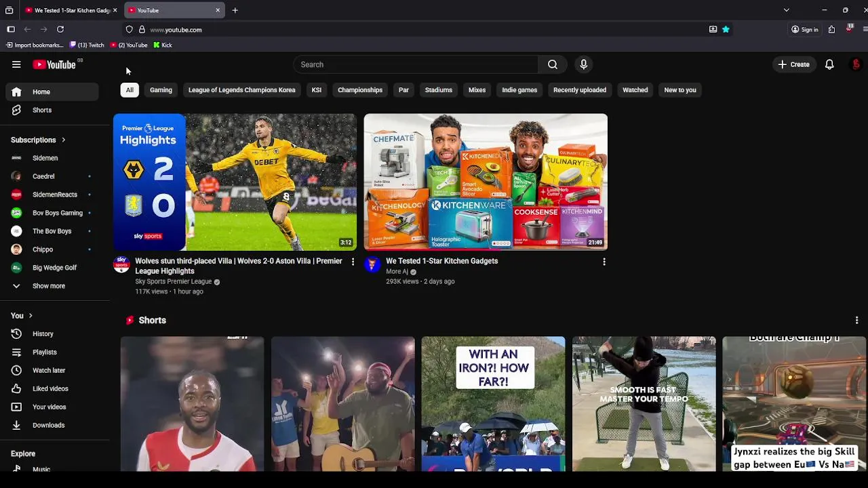Close the YouTube tab
Screen dimensions: 868x488
218,10
